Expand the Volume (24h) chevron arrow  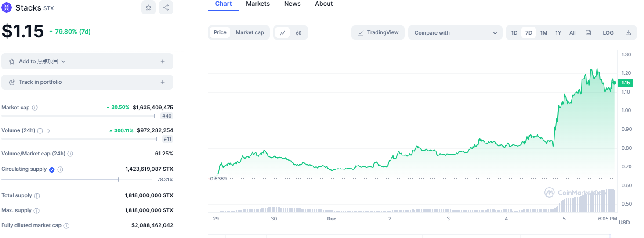click(x=49, y=130)
